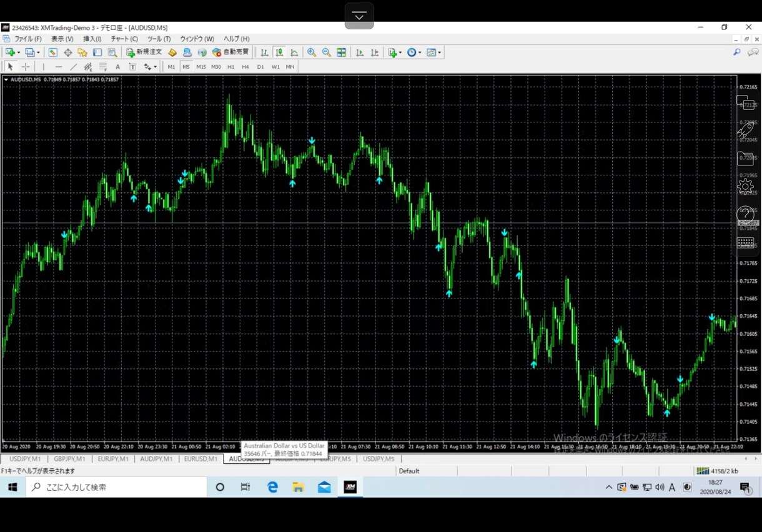Open the indicators list dropdown
Screen dimensions: 762x532
394,52
